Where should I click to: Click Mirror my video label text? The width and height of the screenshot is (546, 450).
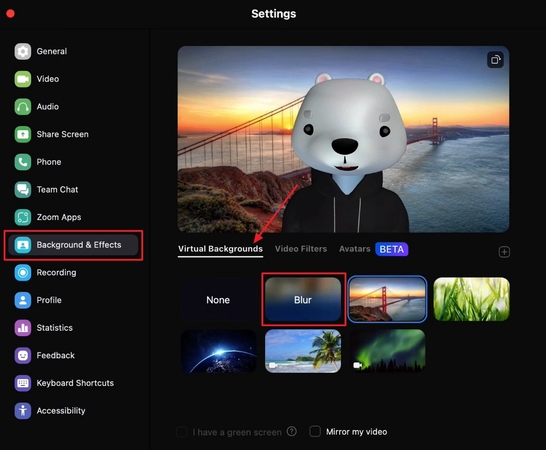tap(357, 432)
